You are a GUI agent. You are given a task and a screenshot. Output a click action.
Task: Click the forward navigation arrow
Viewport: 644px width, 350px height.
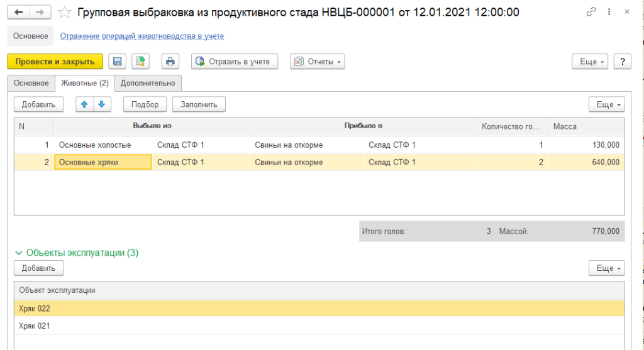tap(40, 12)
